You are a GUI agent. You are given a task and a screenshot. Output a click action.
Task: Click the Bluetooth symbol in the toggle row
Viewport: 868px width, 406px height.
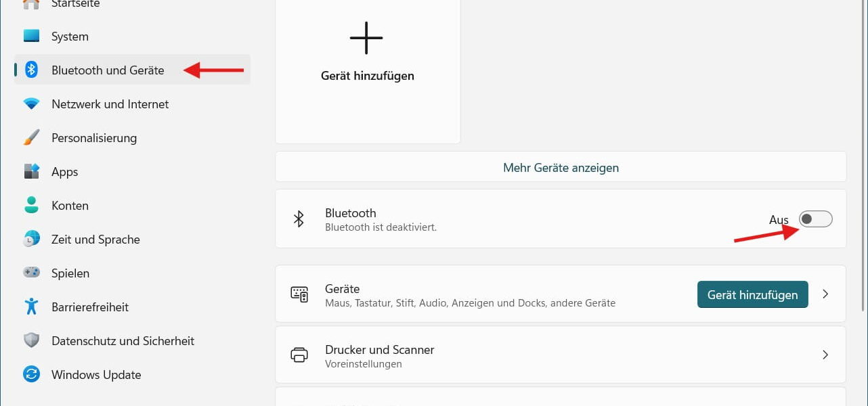point(299,219)
